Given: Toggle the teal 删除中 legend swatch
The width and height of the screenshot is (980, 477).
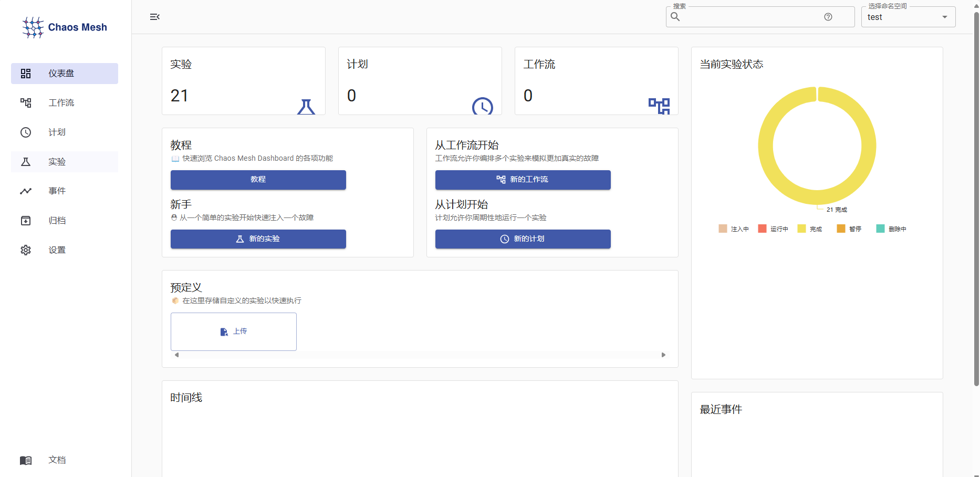Looking at the screenshot, I should (880, 229).
